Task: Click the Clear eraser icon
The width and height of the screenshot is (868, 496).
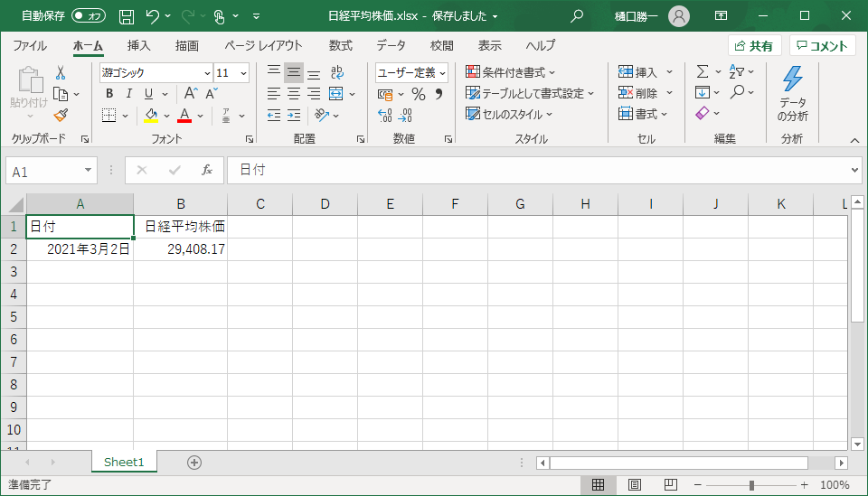Action: [x=703, y=113]
